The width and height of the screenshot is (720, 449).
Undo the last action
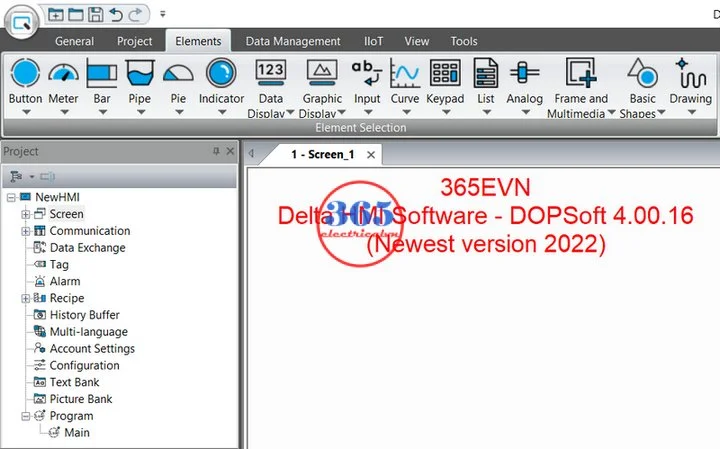[116, 15]
